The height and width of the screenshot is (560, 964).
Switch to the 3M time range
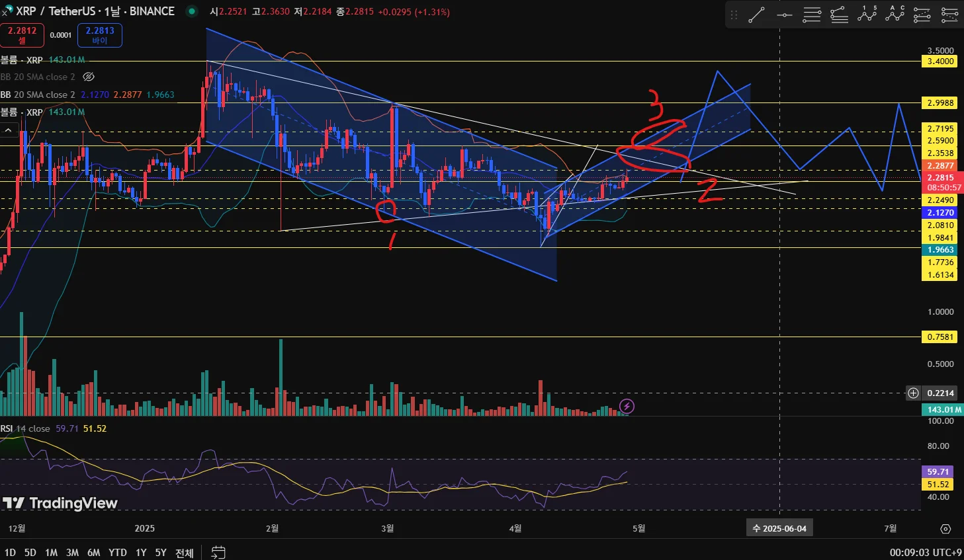[72, 552]
